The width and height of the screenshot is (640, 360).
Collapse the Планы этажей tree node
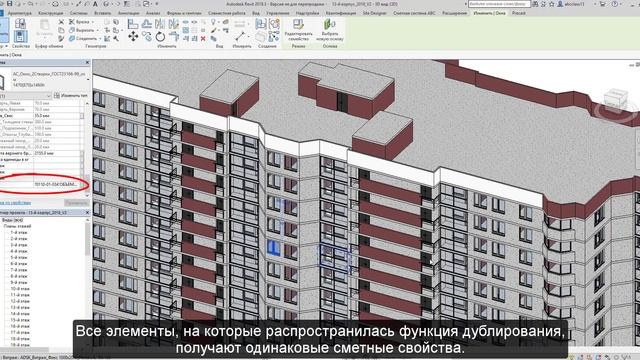(17, 226)
